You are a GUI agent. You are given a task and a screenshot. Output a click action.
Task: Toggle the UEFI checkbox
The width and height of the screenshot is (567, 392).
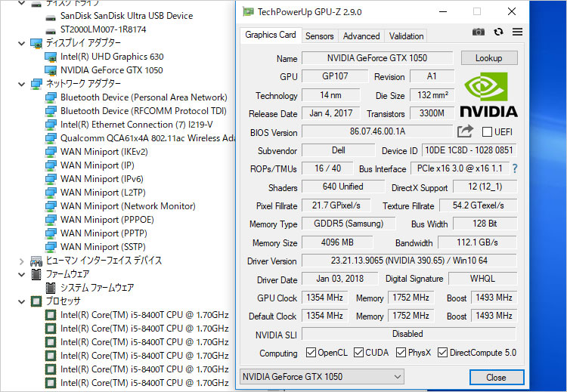487,132
